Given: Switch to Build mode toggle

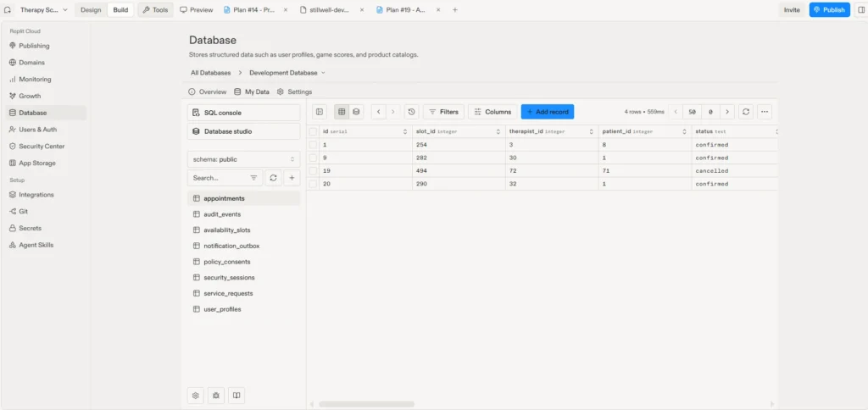Looking at the screenshot, I should coord(120,10).
